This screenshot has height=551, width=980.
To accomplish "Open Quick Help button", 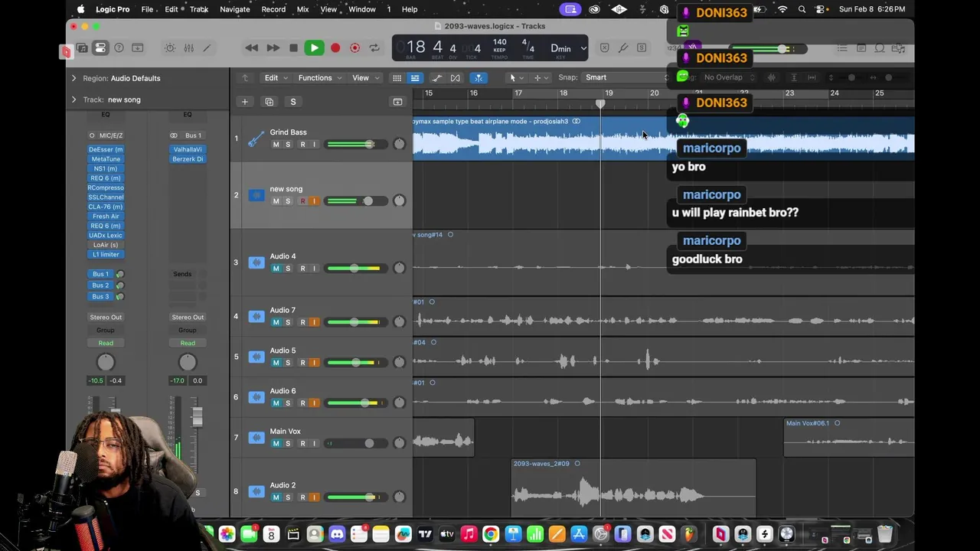I will 119,48.
